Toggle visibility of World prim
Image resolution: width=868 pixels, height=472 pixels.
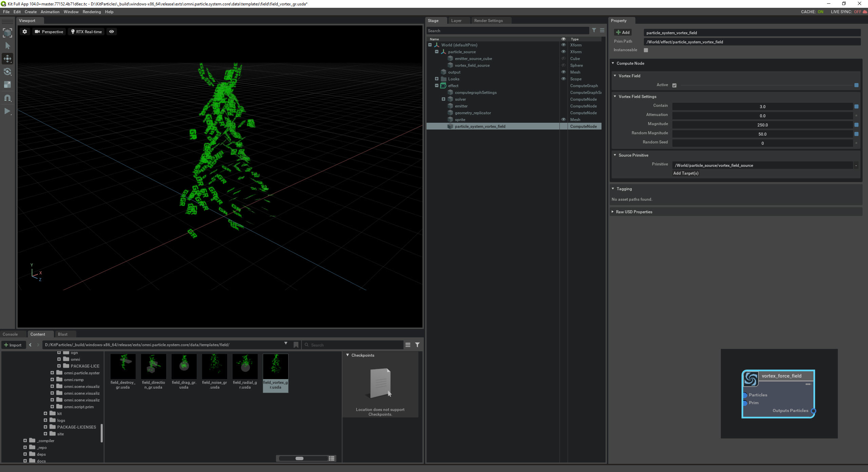pos(563,45)
